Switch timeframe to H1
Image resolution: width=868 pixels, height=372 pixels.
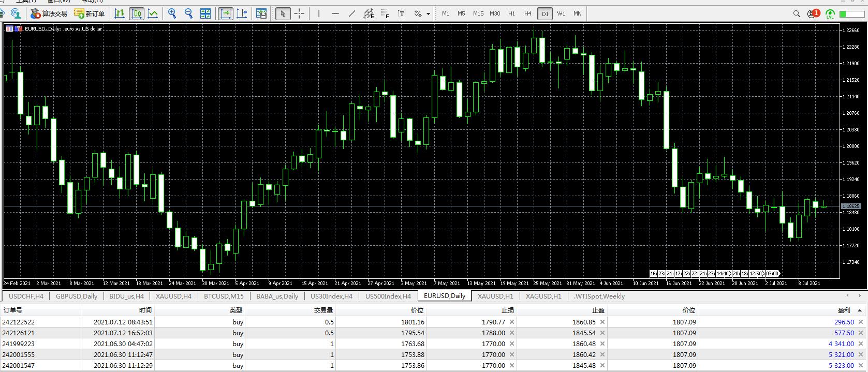coord(511,13)
